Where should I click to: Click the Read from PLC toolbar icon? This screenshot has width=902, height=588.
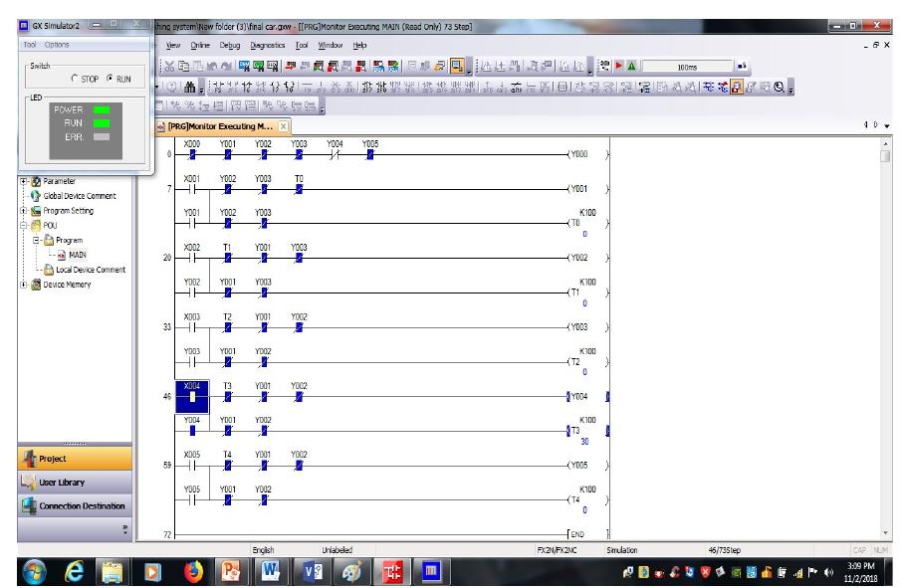pos(306,66)
